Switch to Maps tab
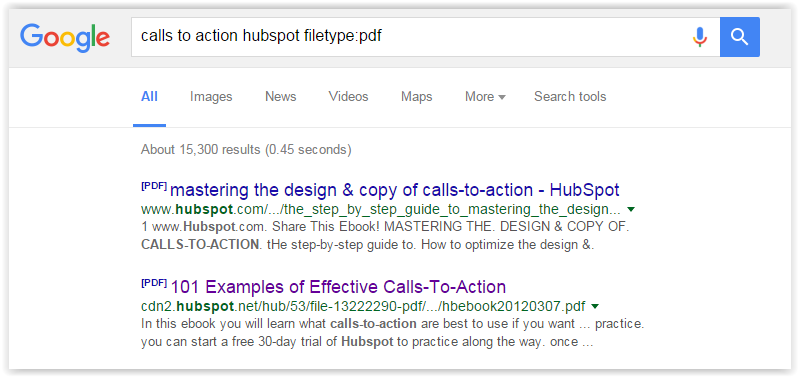 click(x=417, y=97)
